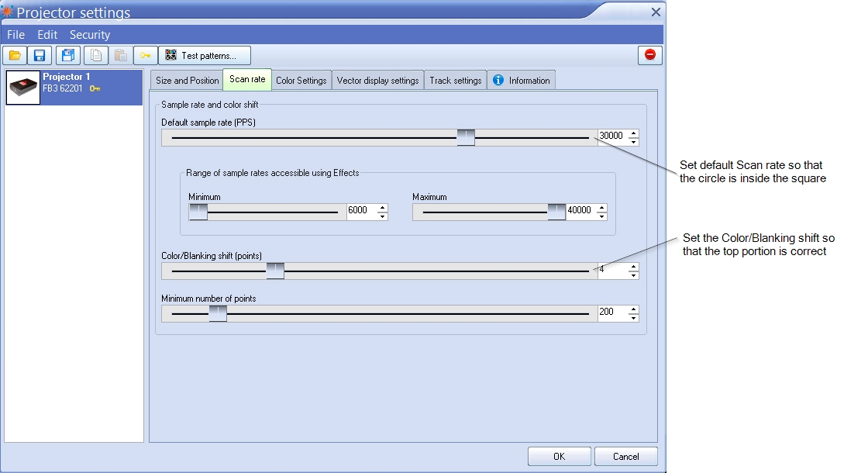The image size is (868, 473).
Task: Switch to Color Settings tab
Action: [x=301, y=81]
